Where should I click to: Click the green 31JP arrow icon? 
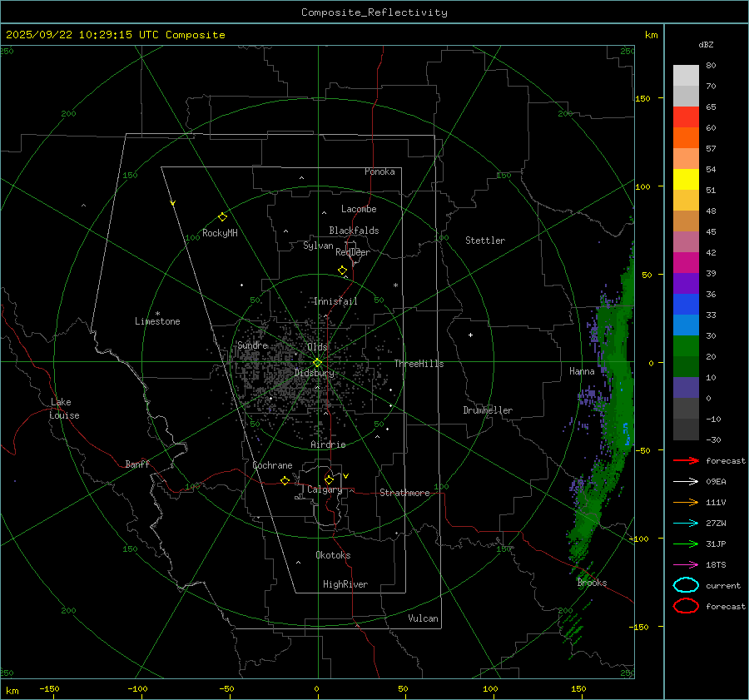coord(686,544)
